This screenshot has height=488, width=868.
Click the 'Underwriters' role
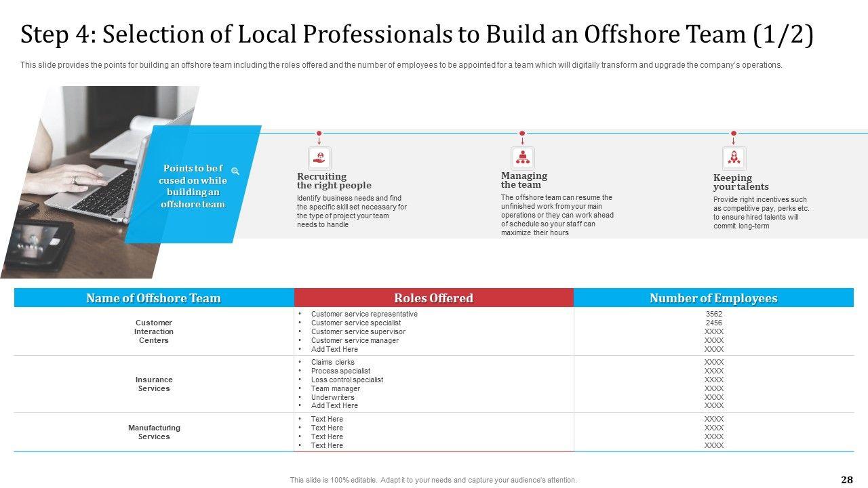(x=333, y=398)
